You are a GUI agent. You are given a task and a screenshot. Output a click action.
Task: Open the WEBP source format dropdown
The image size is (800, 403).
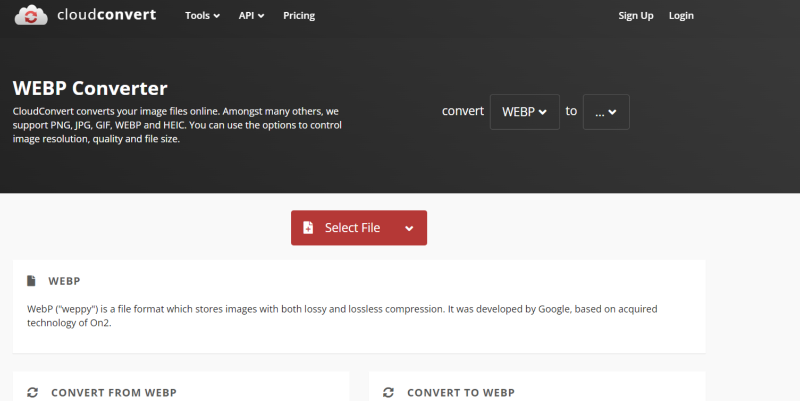coord(524,112)
